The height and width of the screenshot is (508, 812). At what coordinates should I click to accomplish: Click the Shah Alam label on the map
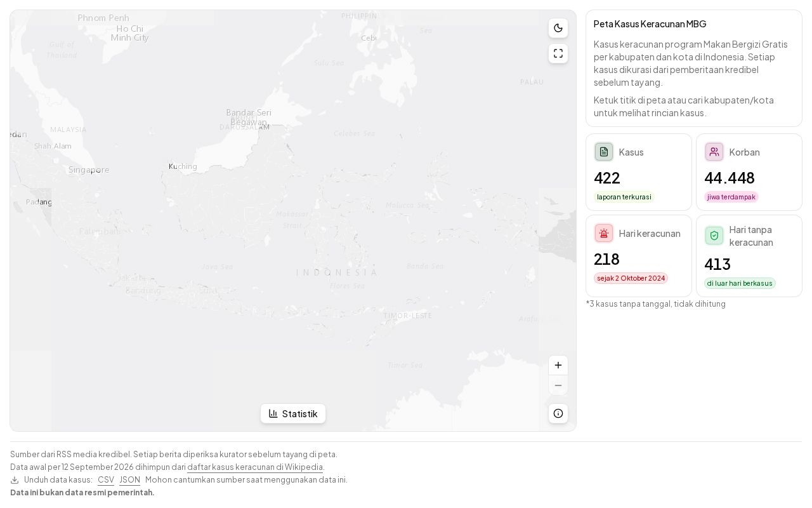coord(53,146)
